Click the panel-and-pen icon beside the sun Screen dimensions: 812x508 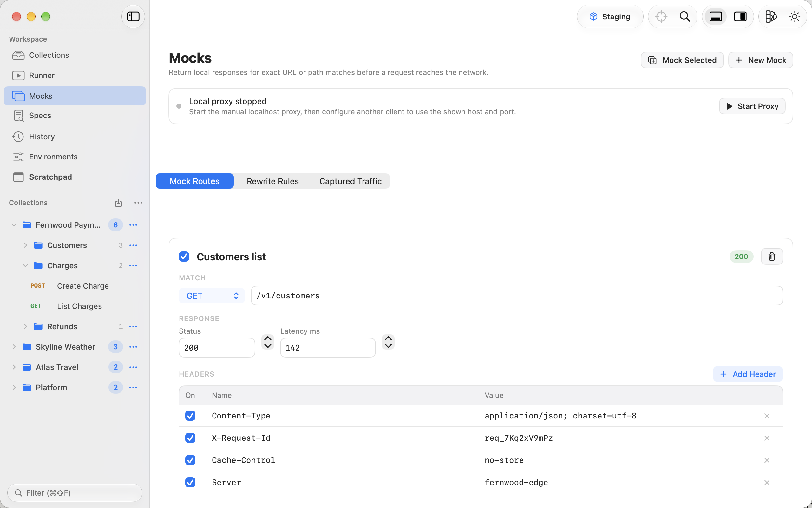point(771,17)
